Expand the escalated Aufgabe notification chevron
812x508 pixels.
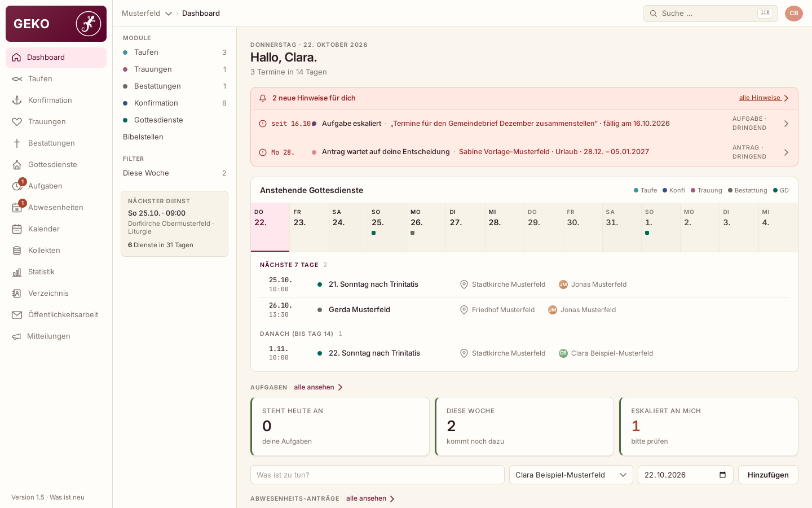click(786, 124)
